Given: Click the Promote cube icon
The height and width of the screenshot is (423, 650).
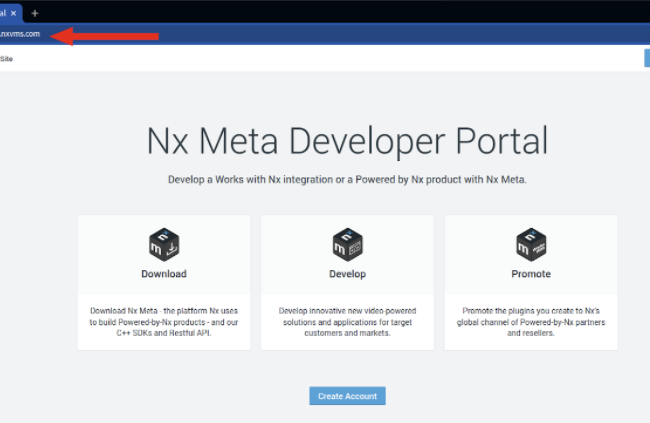Looking at the screenshot, I should click(x=531, y=244).
